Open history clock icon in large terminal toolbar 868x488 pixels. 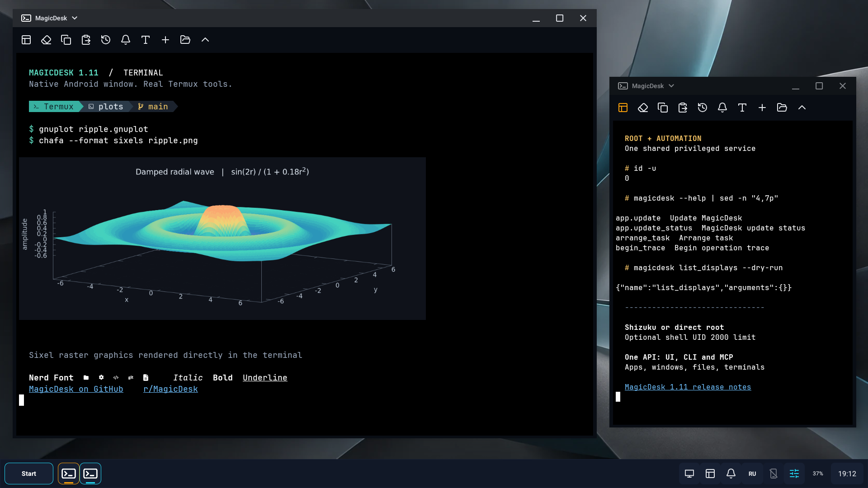tap(106, 40)
